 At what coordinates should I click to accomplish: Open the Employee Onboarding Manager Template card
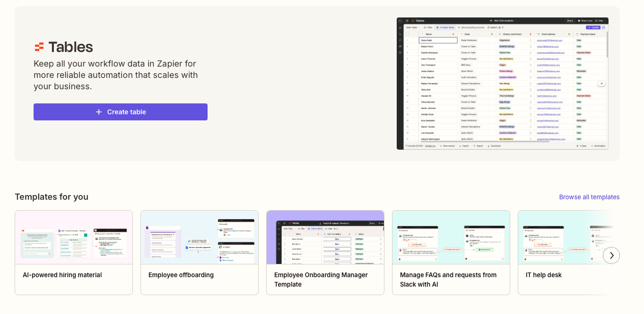click(325, 253)
